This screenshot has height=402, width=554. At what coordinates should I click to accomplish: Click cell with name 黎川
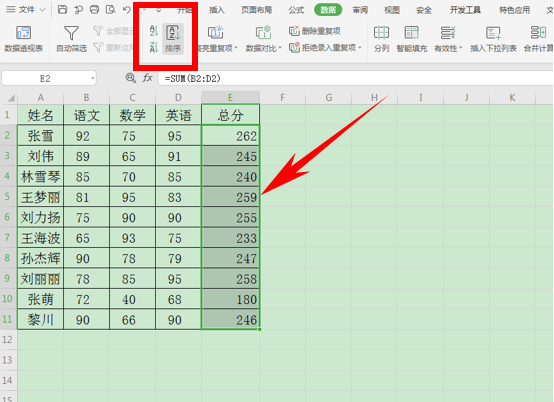[x=41, y=320]
